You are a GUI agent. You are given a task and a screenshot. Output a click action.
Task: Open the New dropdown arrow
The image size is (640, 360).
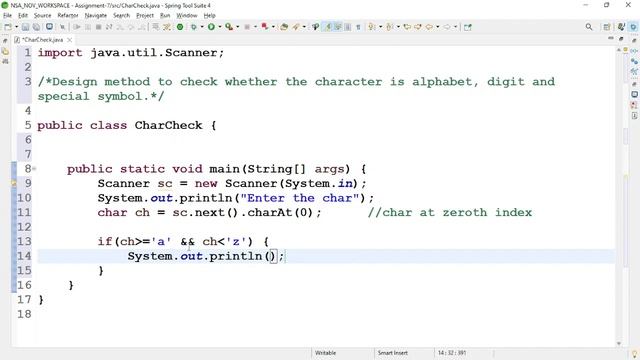point(16,27)
